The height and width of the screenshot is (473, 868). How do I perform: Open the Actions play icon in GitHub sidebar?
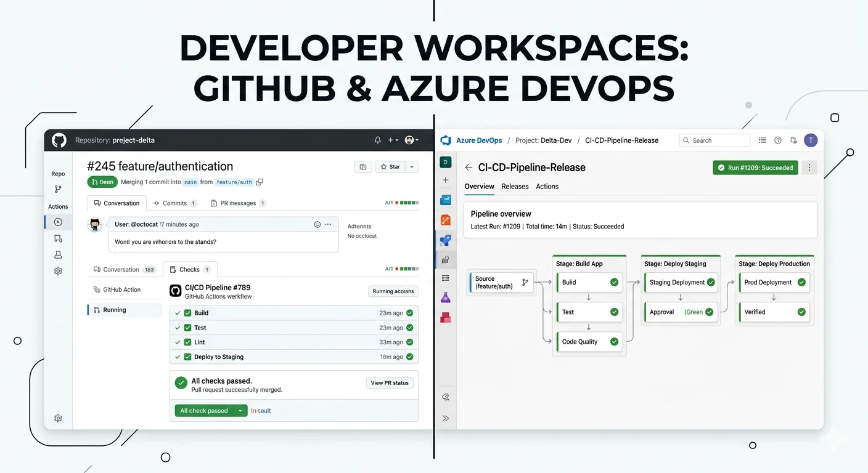coord(58,222)
